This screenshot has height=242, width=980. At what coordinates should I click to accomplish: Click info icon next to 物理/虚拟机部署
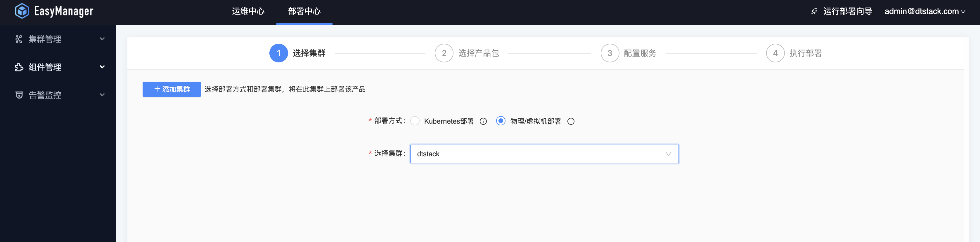coord(571,121)
